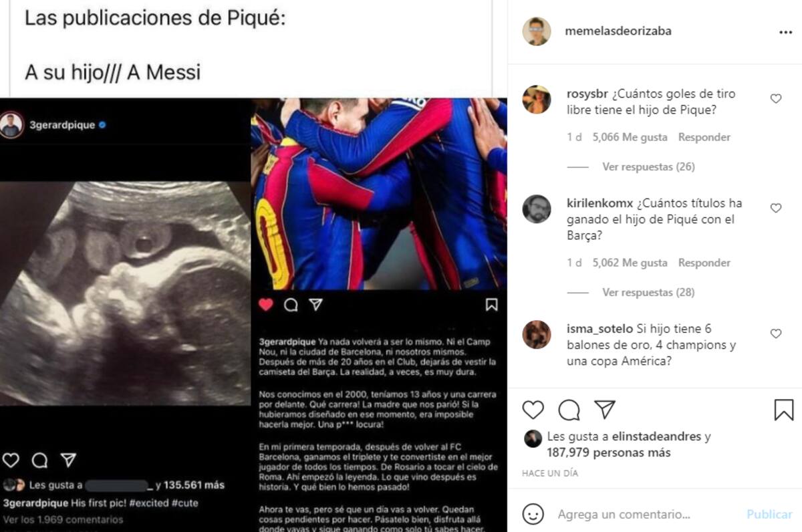Click the comment bubble icon under comments
The width and height of the screenshot is (802, 532).
coord(569,410)
